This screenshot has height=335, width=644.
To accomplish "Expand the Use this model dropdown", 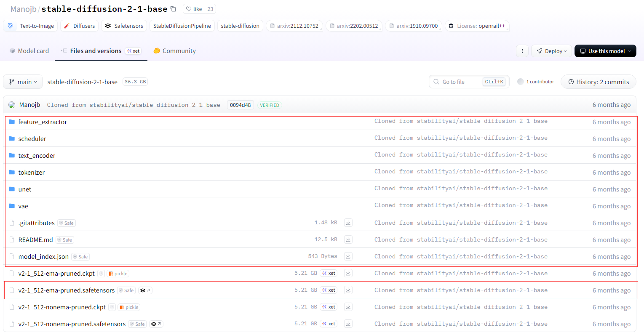I will tap(605, 51).
